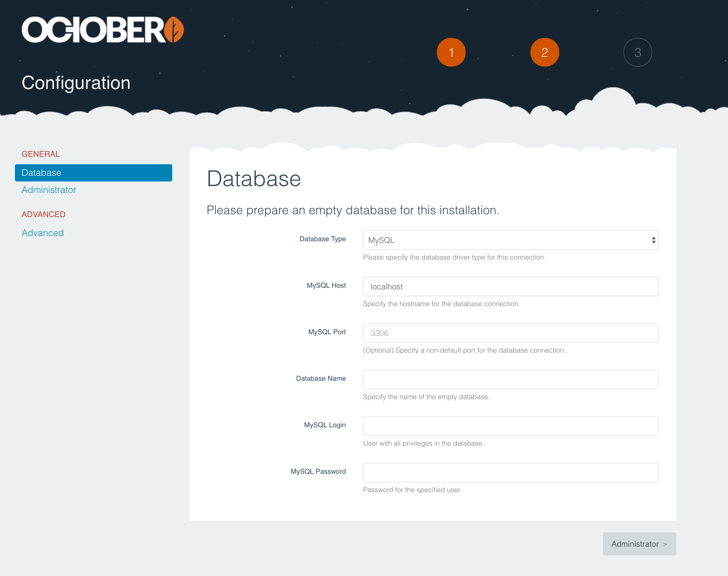The image size is (728, 576).
Task: Go to installer step 1 circle
Action: coord(451,52)
